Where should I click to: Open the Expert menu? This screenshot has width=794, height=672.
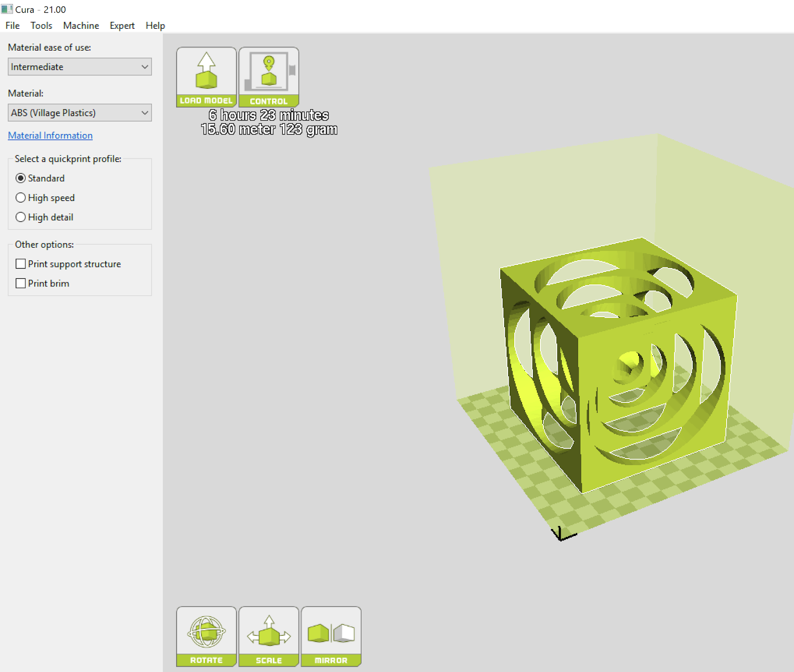(x=122, y=25)
